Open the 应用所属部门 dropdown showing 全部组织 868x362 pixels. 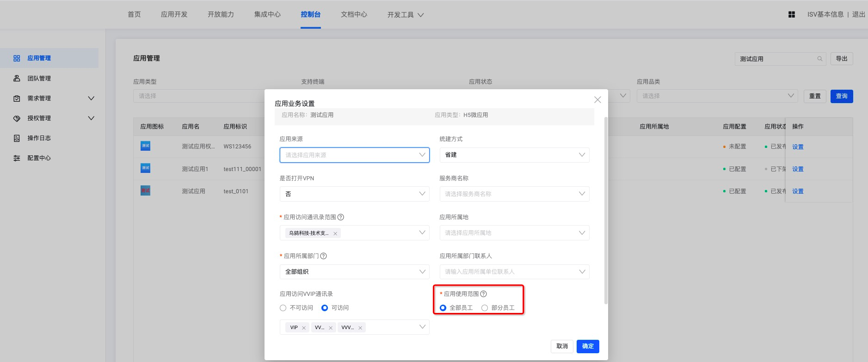355,272
